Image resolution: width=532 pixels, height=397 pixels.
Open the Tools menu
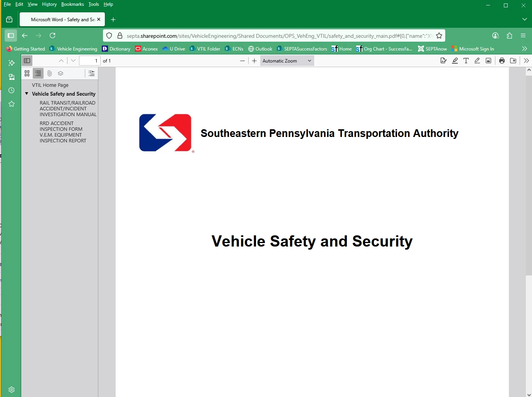(x=94, y=4)
